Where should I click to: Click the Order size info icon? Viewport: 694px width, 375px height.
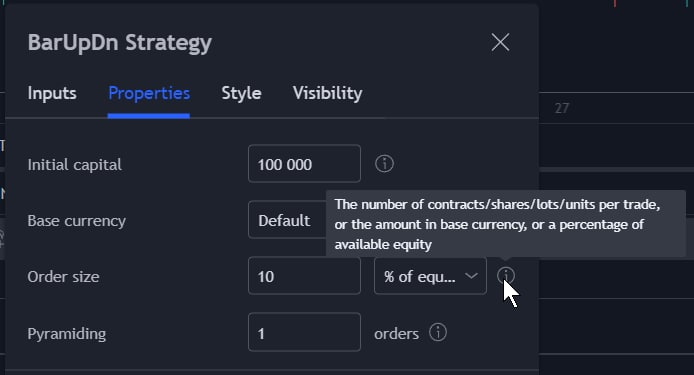505,275
